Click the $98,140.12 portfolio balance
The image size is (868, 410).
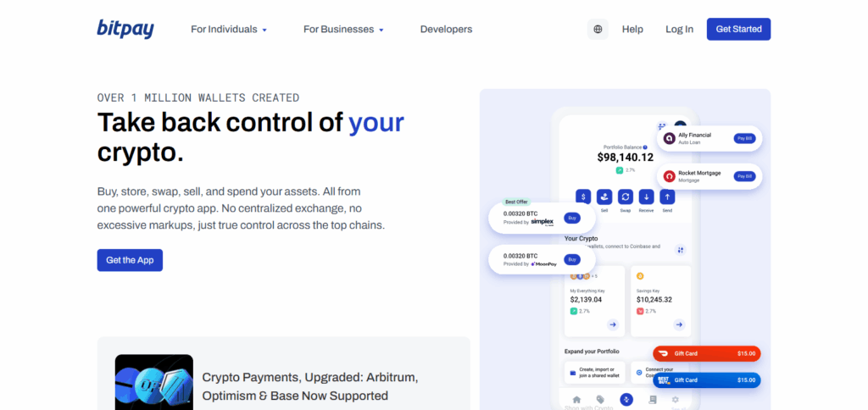pos(625,158)
